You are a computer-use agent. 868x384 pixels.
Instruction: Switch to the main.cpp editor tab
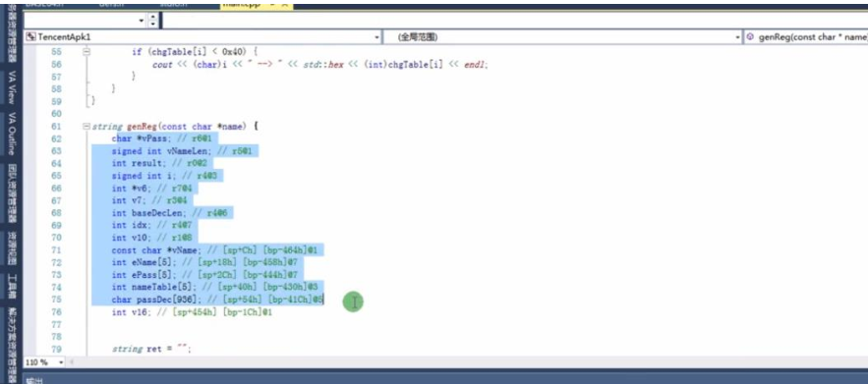coord(257,4)
